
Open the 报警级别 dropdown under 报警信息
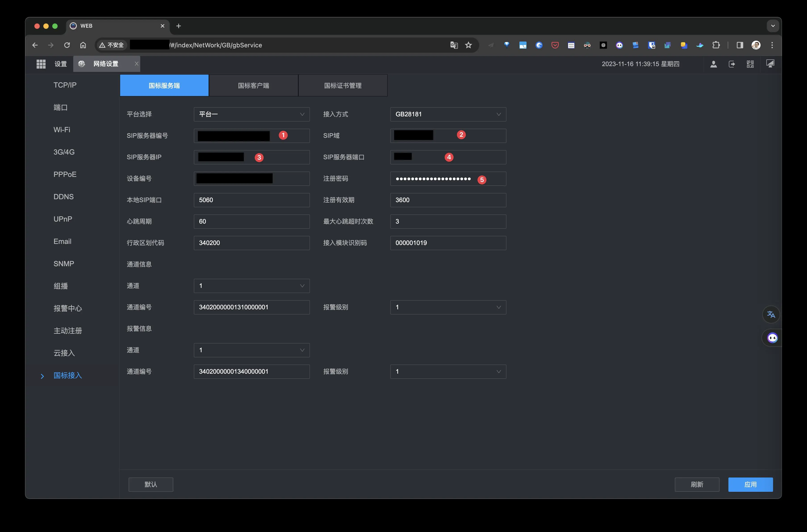(x=448, y=371)
